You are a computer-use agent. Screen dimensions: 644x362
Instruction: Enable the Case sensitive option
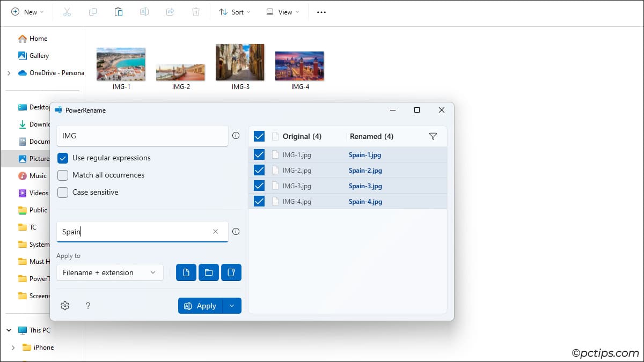[x=63, y=193]
